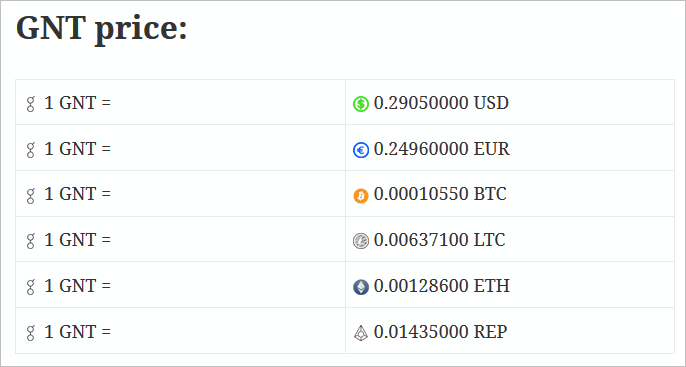Click the gray Litecoin icon
Viewport: 686px width, 367px height.
[x=361, y=241]
